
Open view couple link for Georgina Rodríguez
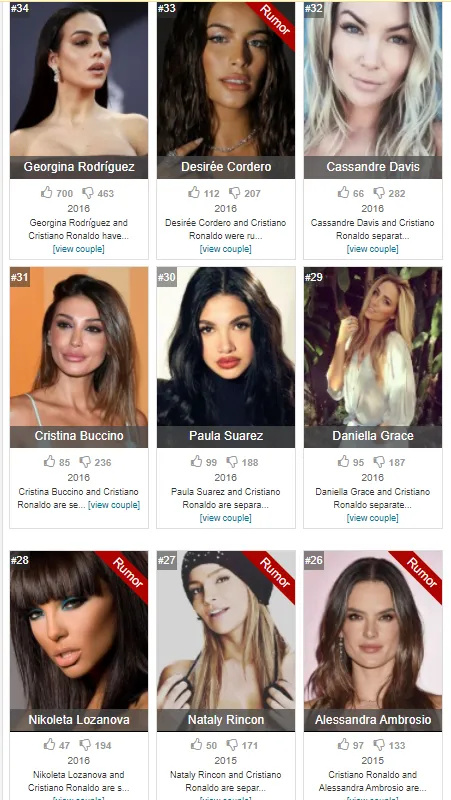point(79,249)
